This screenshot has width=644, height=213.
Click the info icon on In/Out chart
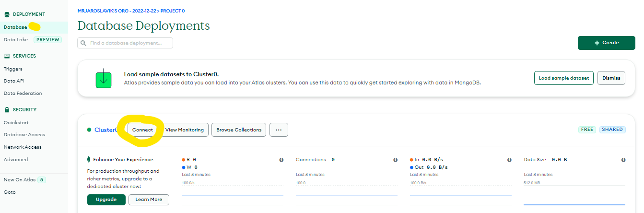click(509, 160)
